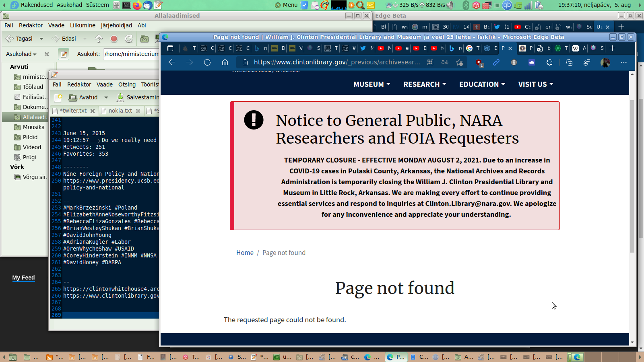Viewport: 644px width, 362px height.
Task: Reload the Clinton Library page in Edge
Action: (x=207, y=62)
